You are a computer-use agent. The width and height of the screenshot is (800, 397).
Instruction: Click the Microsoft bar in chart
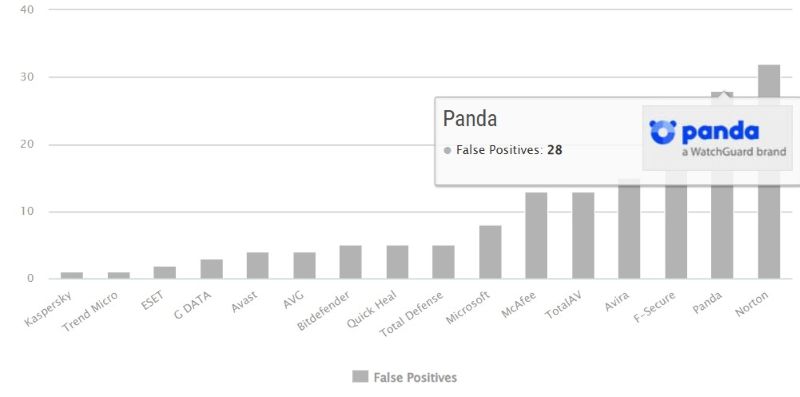(490, 252)
